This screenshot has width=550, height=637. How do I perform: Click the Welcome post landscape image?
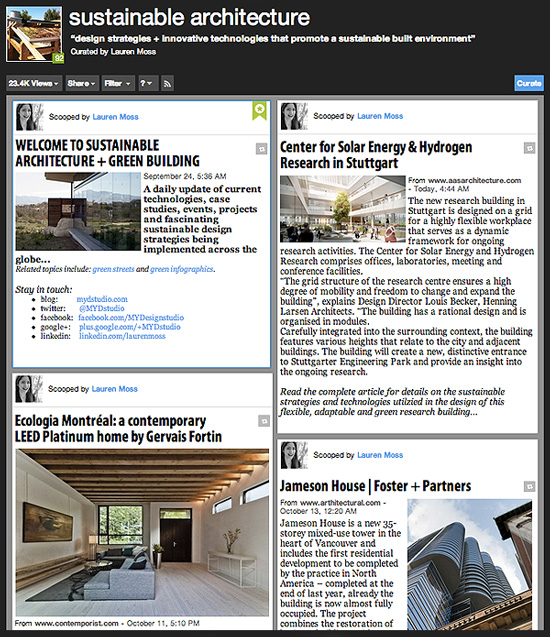(x=78, y=211)
